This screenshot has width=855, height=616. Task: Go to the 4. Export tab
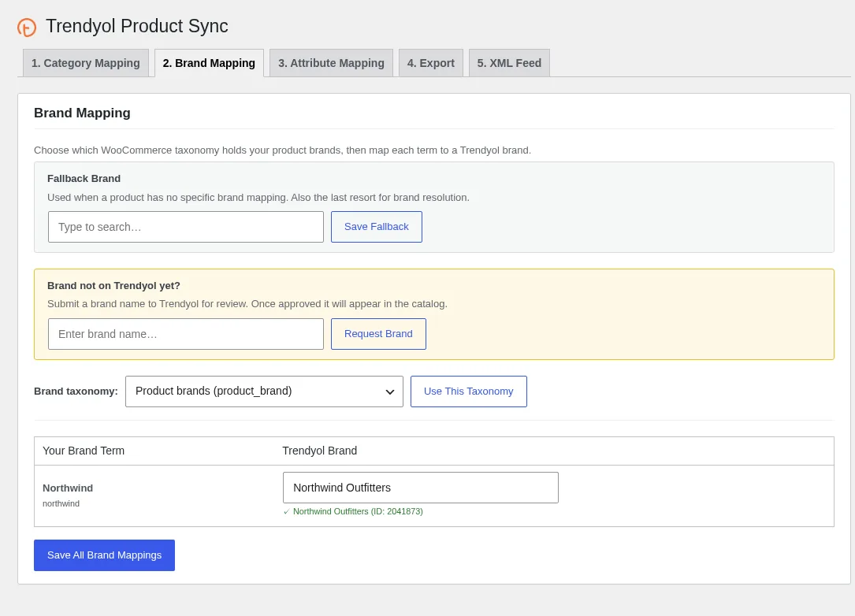(x=431, y=63)
